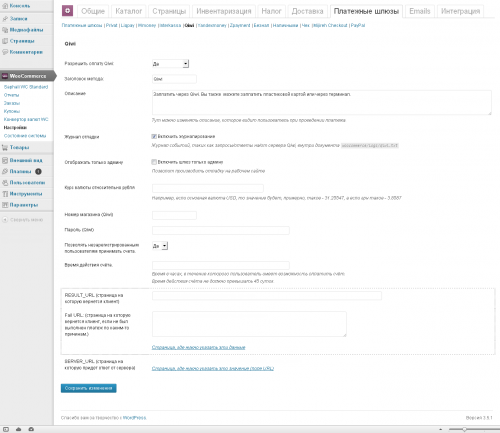
Task: Click the WordPress link in footer
Action: point(135,418)
